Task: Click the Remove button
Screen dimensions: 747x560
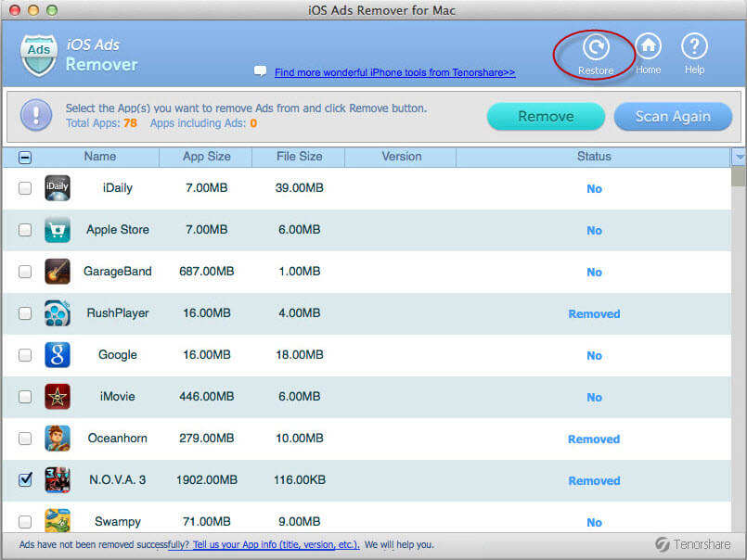Action: [546, 116]
